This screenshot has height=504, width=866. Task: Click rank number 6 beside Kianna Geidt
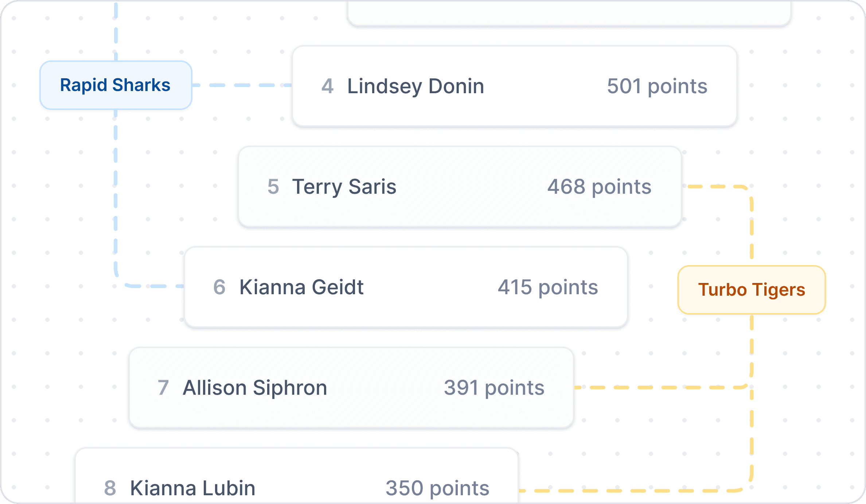click(219, 287)
